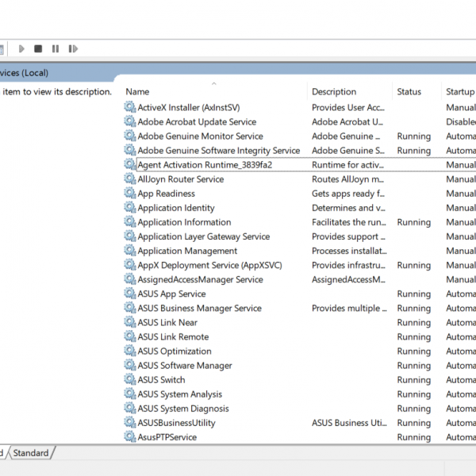Image resolution: width=476 pixels, height=476 pixels.
Task: Click the gear icon beside ActiveX Installer
Action: (130, 107)
